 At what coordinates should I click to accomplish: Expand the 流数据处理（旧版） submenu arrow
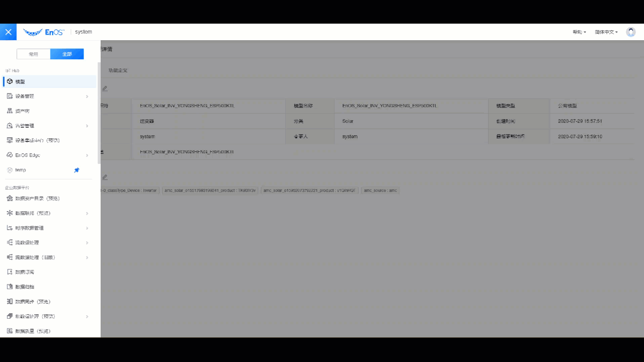87,257
